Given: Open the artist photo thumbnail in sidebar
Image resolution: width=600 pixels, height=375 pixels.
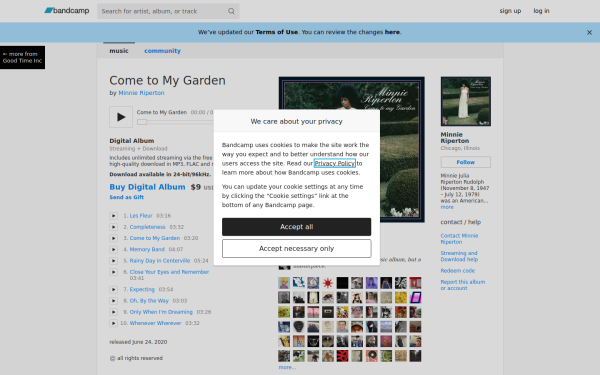Looking at the screenshot, I should pos(466,101).
